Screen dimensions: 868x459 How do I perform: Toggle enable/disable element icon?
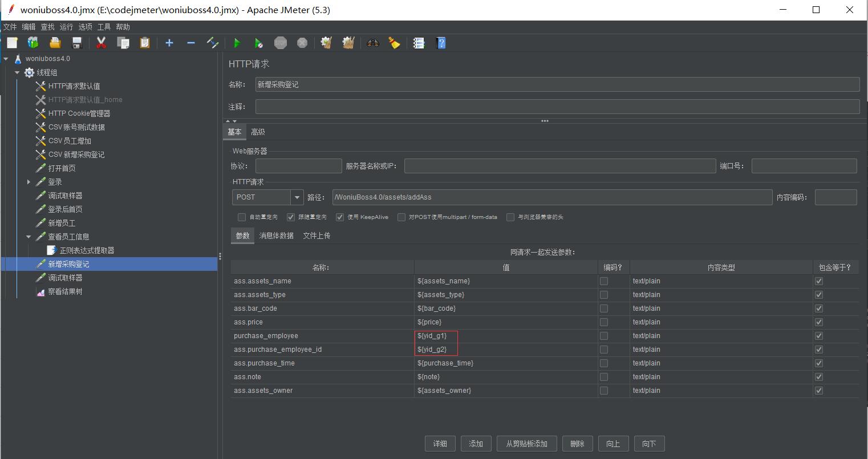pyautogui.click(x=213, y=43)
